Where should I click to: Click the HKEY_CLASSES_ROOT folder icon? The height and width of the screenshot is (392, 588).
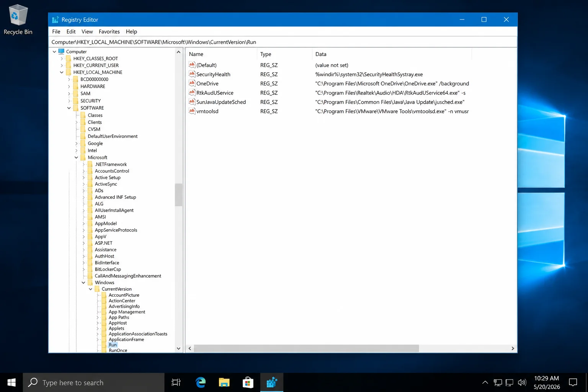tap(69, 59)
